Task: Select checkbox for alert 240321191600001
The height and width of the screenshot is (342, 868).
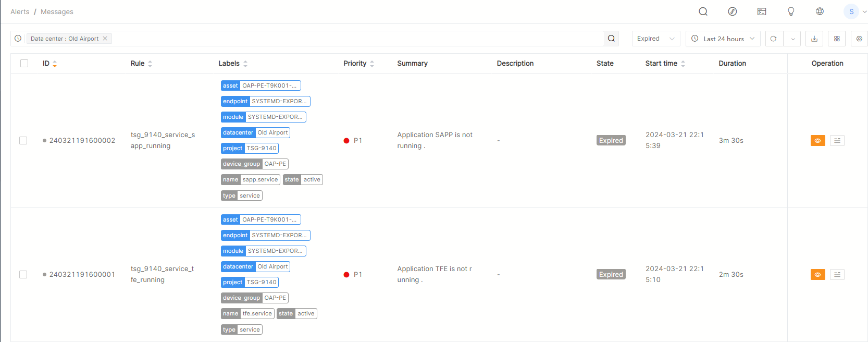Action: coord(23,275)
